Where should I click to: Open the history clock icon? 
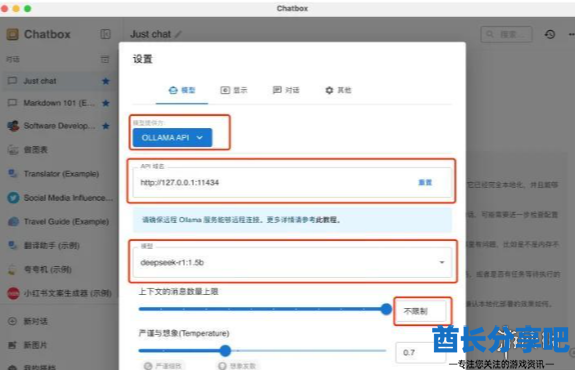click(549, 34)
